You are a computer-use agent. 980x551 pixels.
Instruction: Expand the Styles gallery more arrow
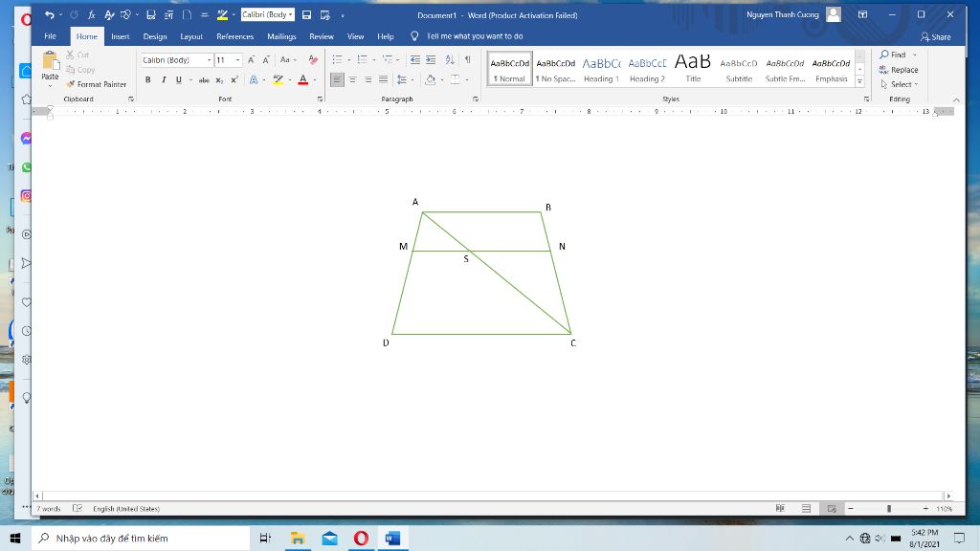860,82
